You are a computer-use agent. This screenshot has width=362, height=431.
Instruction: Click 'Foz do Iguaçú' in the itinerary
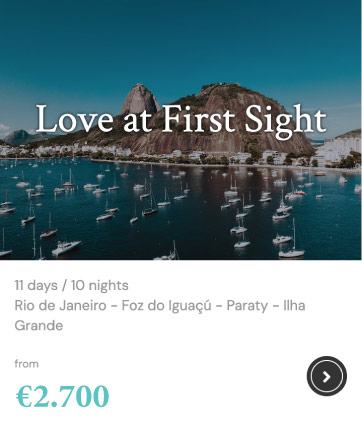[x=166, y=306]
